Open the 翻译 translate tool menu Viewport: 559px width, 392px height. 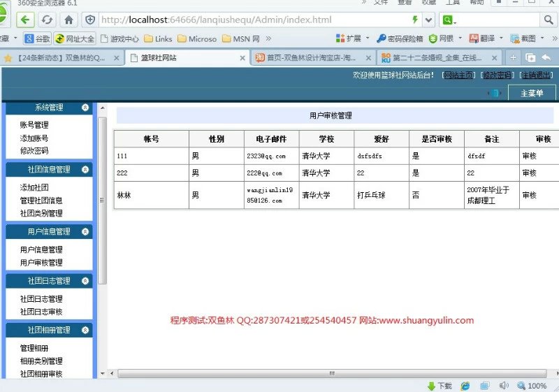pos(486,38)
